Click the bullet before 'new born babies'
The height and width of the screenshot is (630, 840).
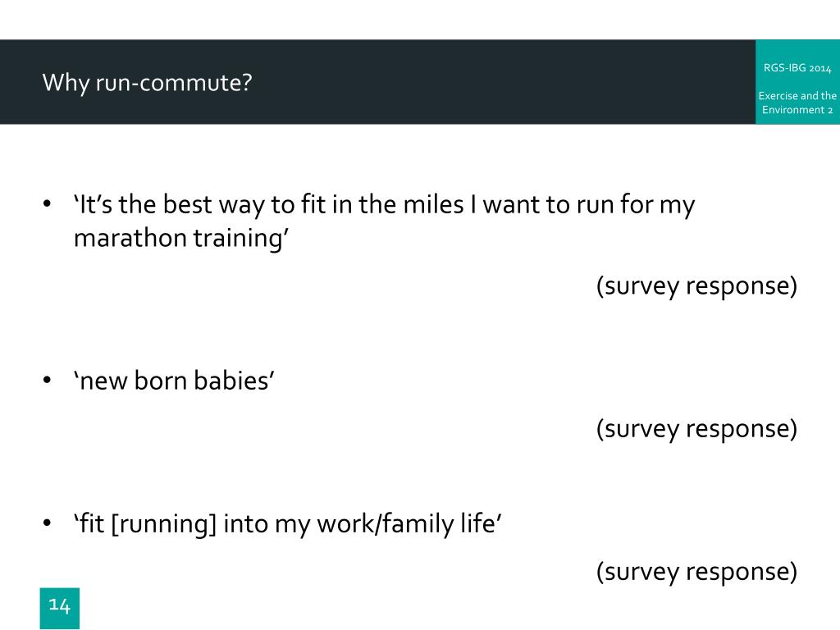click(47, 381)
